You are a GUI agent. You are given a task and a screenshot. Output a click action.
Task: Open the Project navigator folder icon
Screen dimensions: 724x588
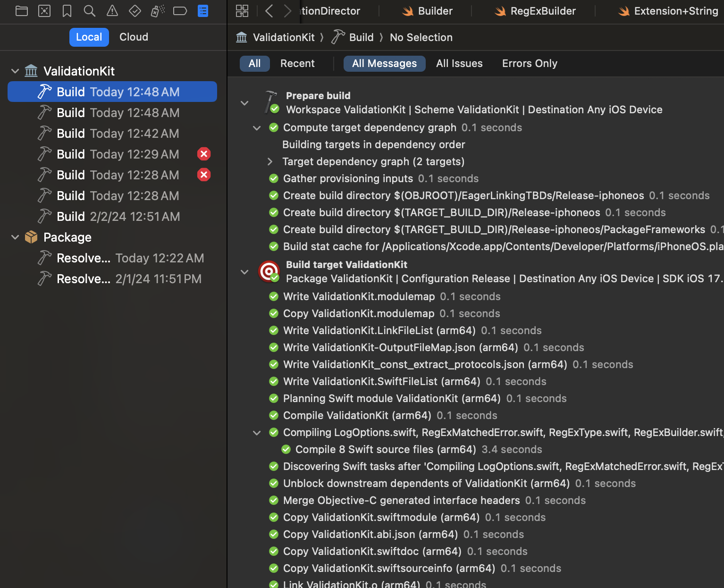click(x=22, y=11)
